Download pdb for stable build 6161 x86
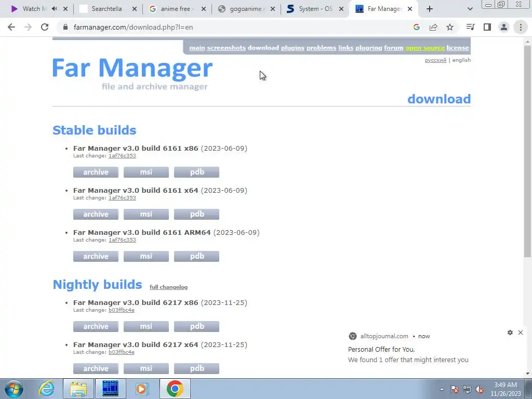 click(196, 172)
